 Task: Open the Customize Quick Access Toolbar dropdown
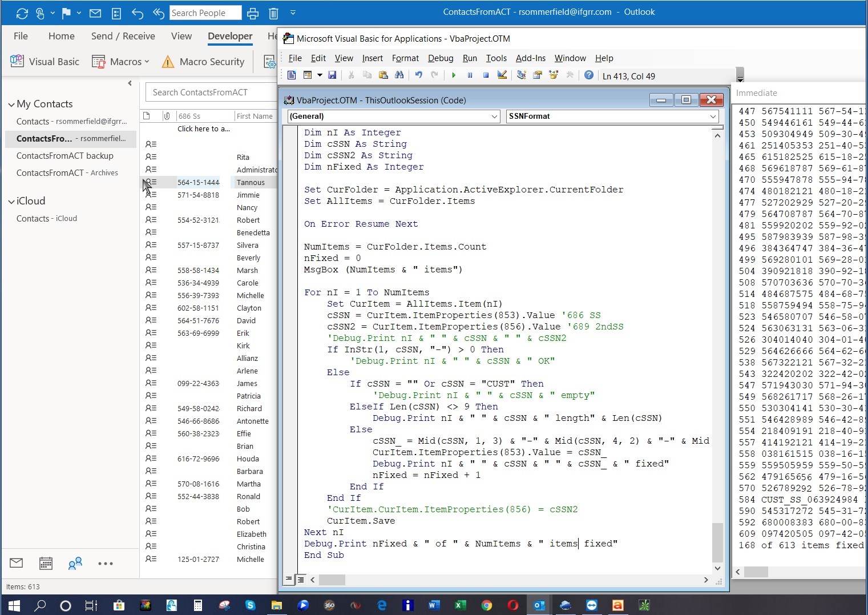[293, 13]
